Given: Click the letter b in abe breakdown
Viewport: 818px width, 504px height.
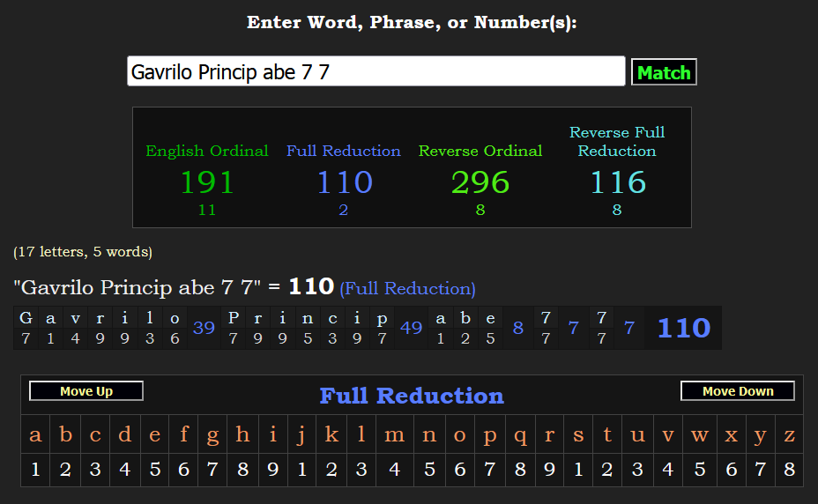Looking at the screenshot, I should point(465,318).
